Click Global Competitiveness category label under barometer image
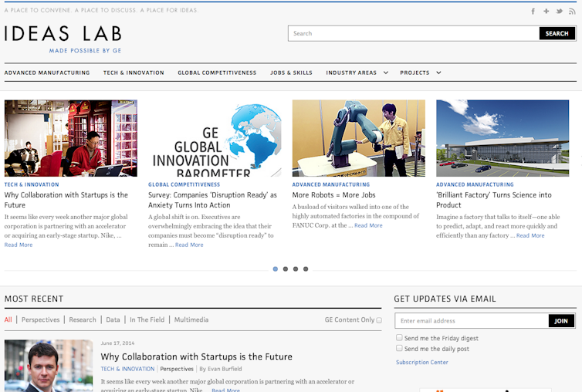Screen dimensions: 582x392 click(184, 184)
